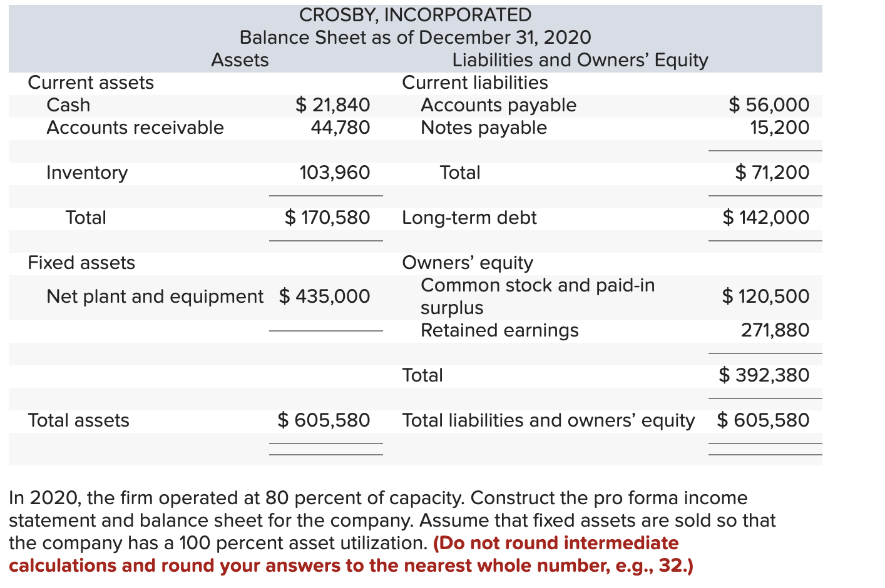Click the Notes payable value 15,200
This screenshot has height=588, width=885.
click(779, 127)
